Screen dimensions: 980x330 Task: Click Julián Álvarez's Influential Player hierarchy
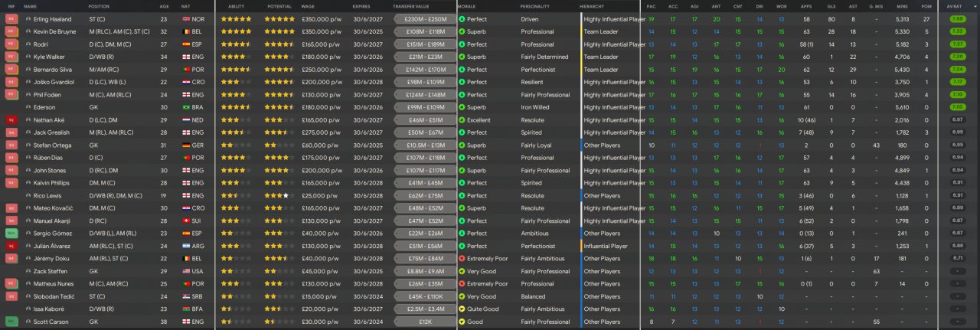click(x=606, y=247)
